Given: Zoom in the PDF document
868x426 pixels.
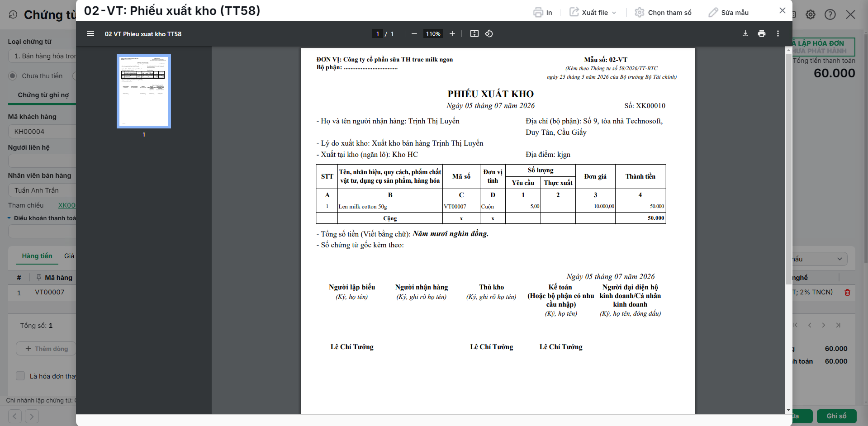Looking at the screenshot, I should point(452,33).
